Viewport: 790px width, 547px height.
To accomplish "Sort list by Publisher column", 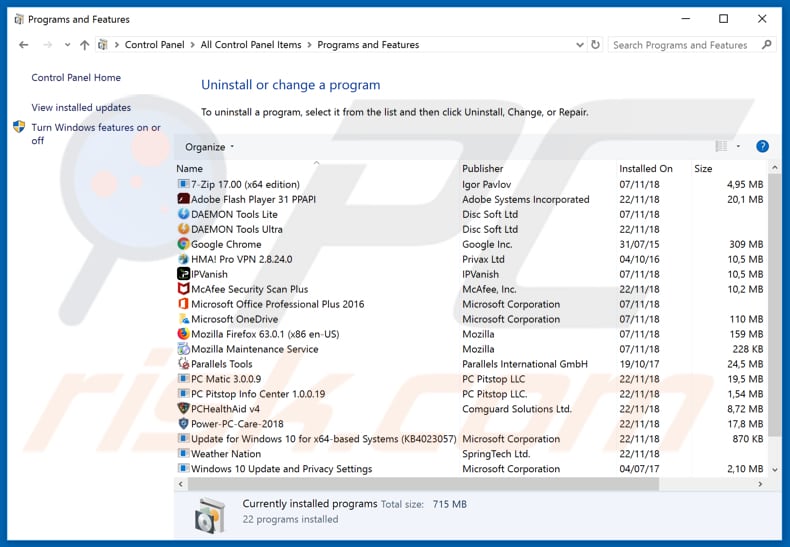I will [x=483, y=169].
